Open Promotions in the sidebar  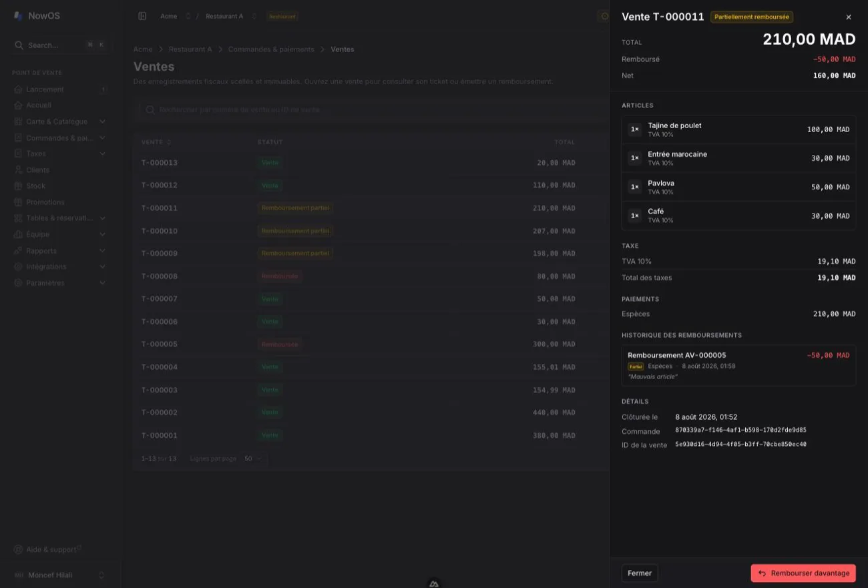(x=60, y=202)
